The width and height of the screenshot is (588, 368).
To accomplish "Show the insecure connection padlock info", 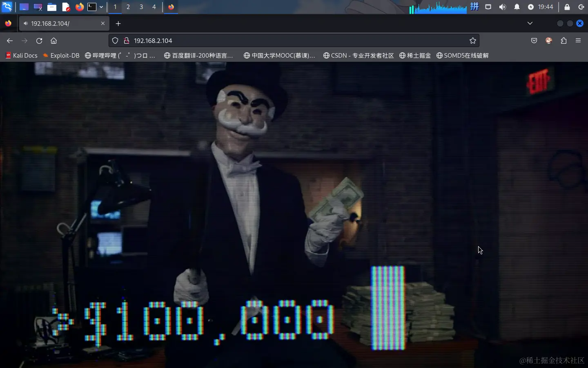I will 127,40.
